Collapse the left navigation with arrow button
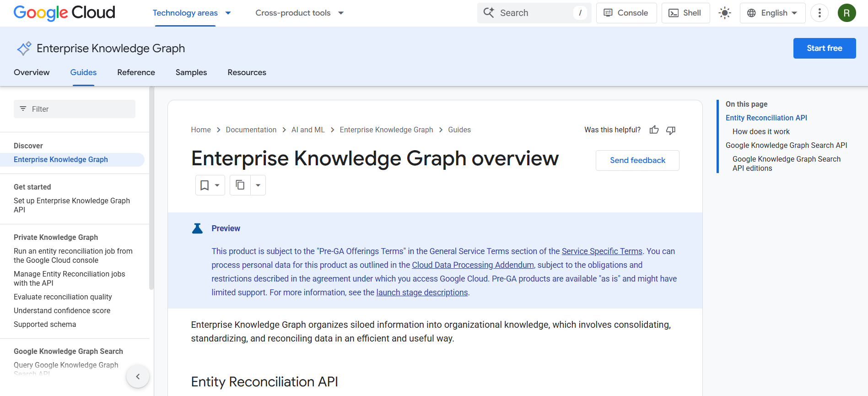868x396 pixels. 138,377
